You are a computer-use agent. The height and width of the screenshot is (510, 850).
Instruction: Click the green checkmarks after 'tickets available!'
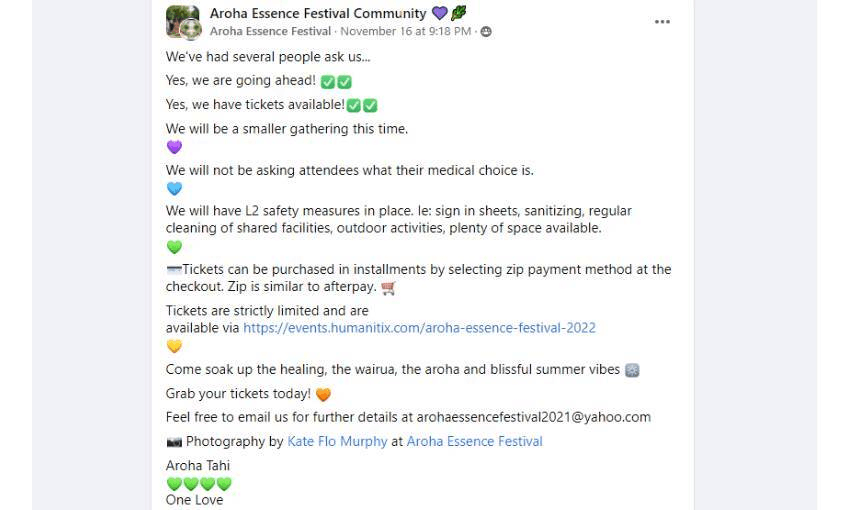(x=362, y=105)
